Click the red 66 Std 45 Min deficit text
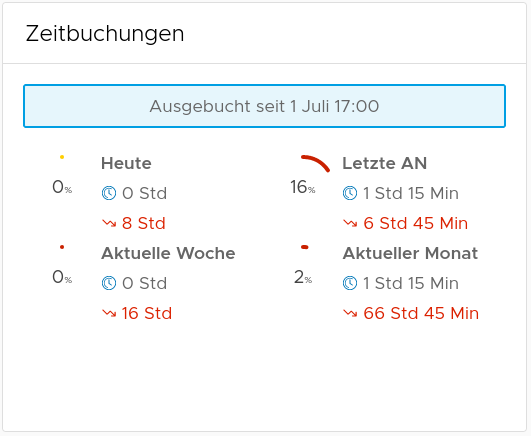 (x=421, y=313)
